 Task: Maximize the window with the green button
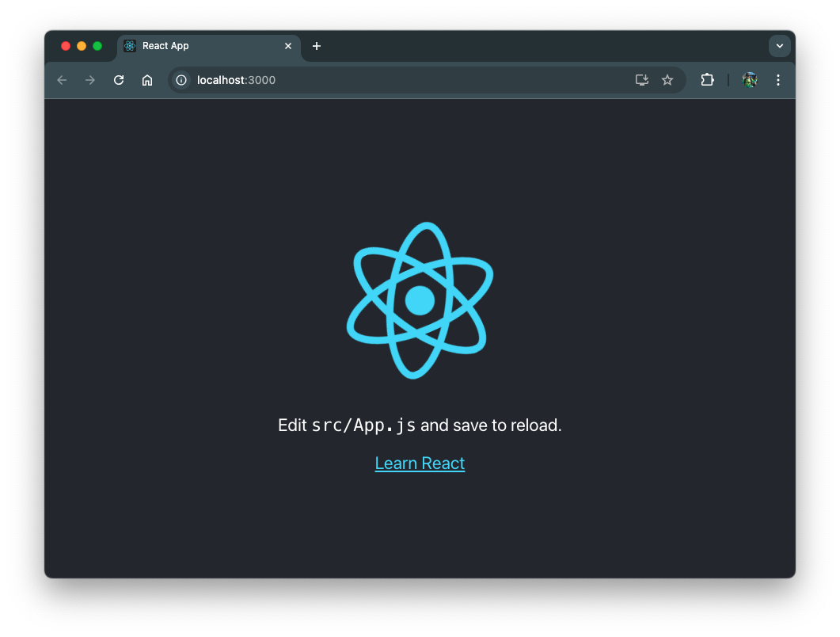pos(97,46)
